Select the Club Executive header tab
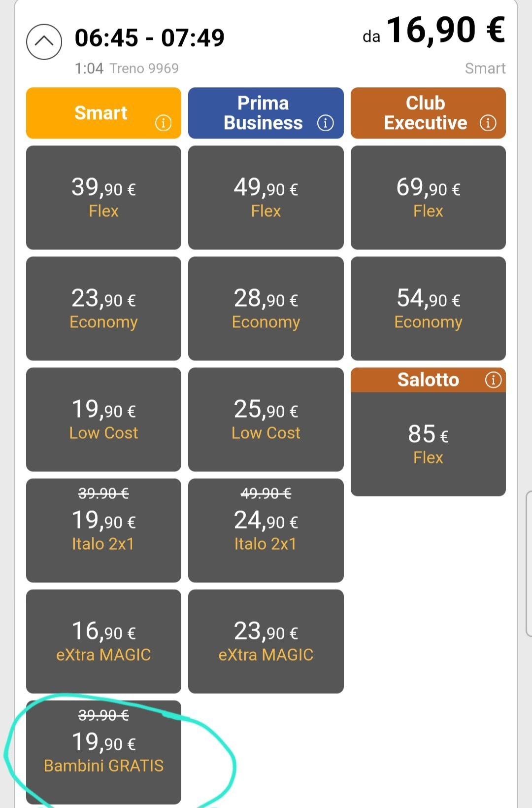Viewport: 532px width, 808px height. 425,113
